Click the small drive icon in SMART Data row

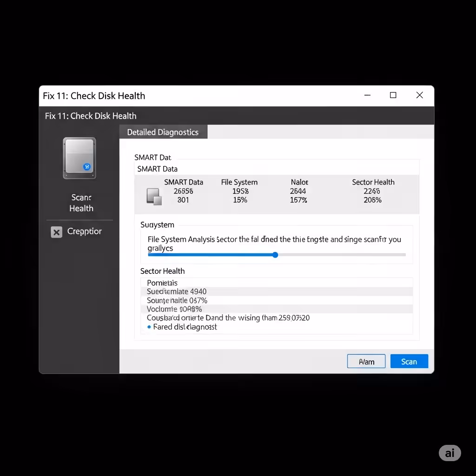[x=154, y=197]
